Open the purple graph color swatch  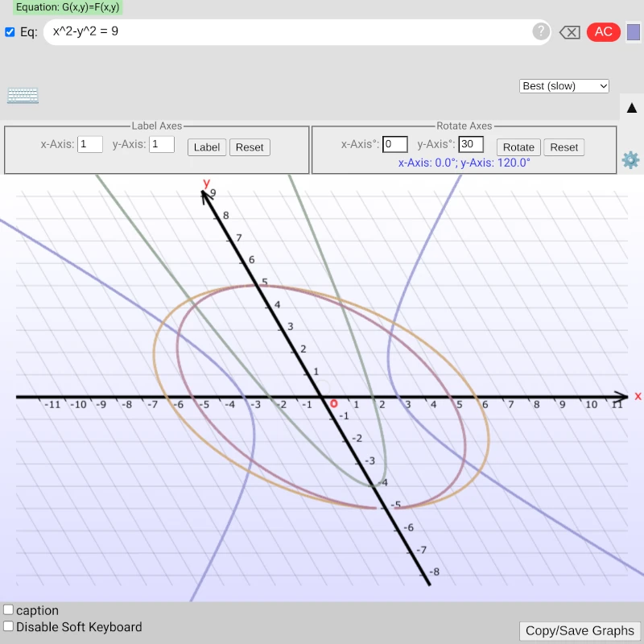(x=633, y=32)
